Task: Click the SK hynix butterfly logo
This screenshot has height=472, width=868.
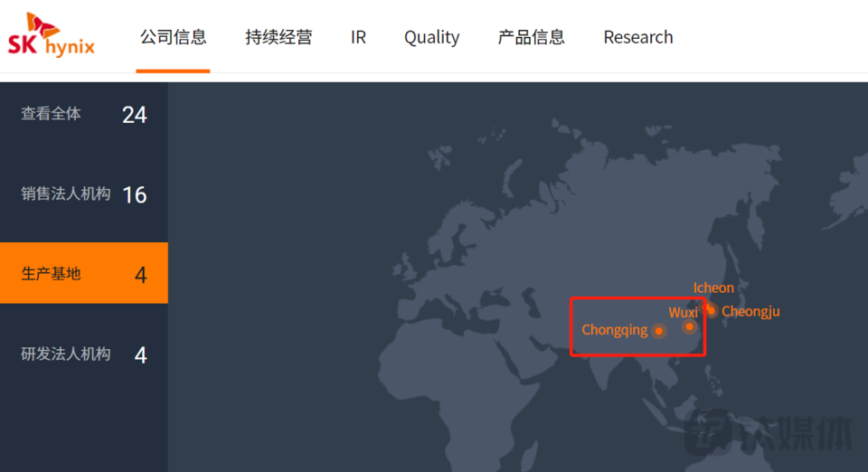Action: pyautogui.click(x=51, y=34)
